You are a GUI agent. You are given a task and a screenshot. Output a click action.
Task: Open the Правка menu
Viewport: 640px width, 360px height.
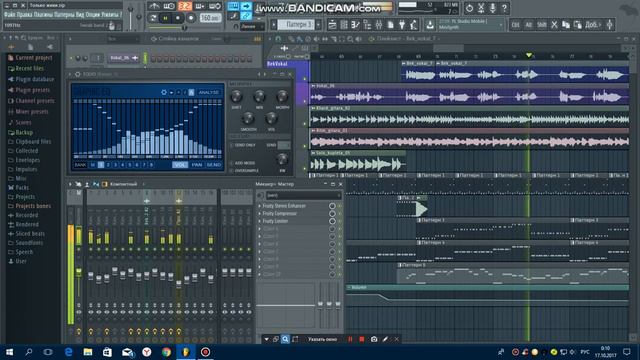pos(25,15)
